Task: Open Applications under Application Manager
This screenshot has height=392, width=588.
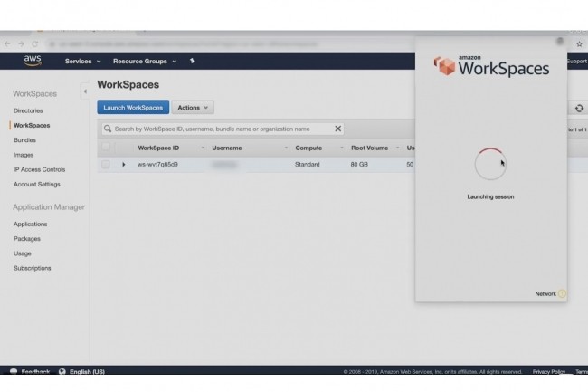Action: pyautogui.click(x=31, y=224)
